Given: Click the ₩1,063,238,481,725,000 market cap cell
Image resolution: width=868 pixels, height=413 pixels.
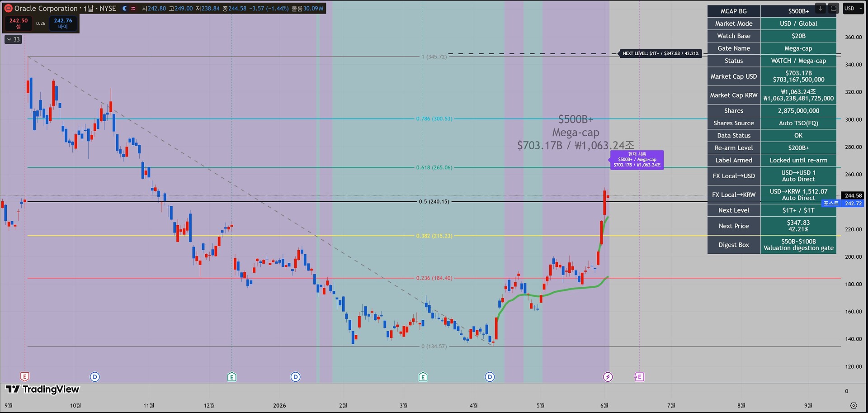Looking at the screenshot, I should tap(798, 95).
